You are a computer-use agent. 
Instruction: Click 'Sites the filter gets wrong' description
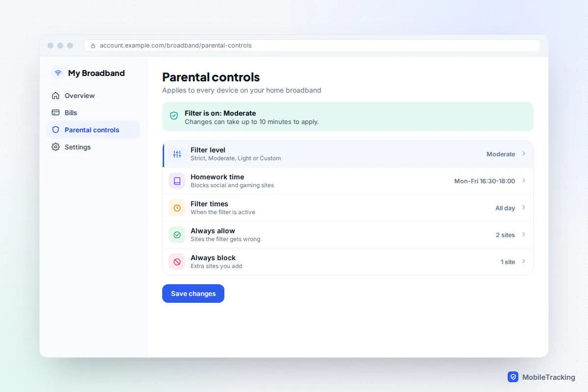[225, 239]
